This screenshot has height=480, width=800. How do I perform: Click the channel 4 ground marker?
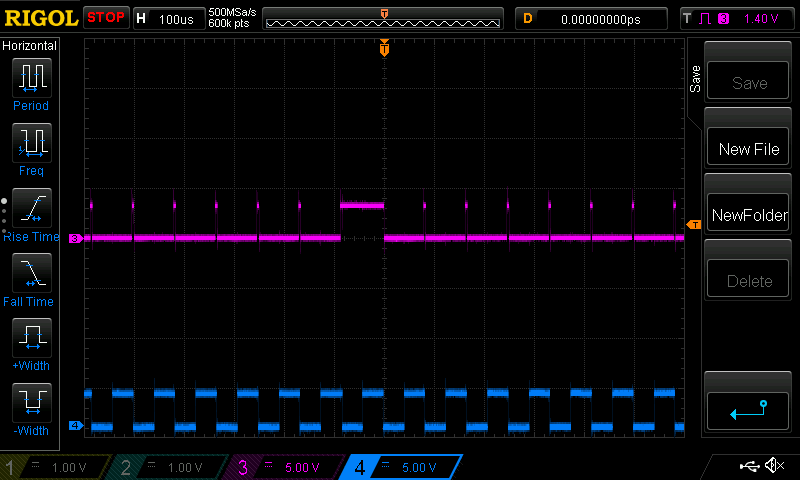click(x=76, y=425)
